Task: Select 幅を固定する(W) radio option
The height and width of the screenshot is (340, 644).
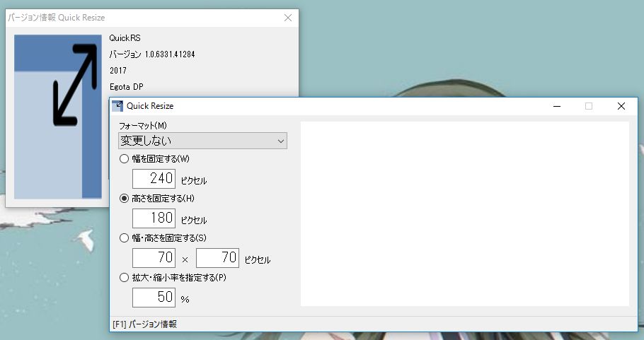Action: (x=125, y=159)
